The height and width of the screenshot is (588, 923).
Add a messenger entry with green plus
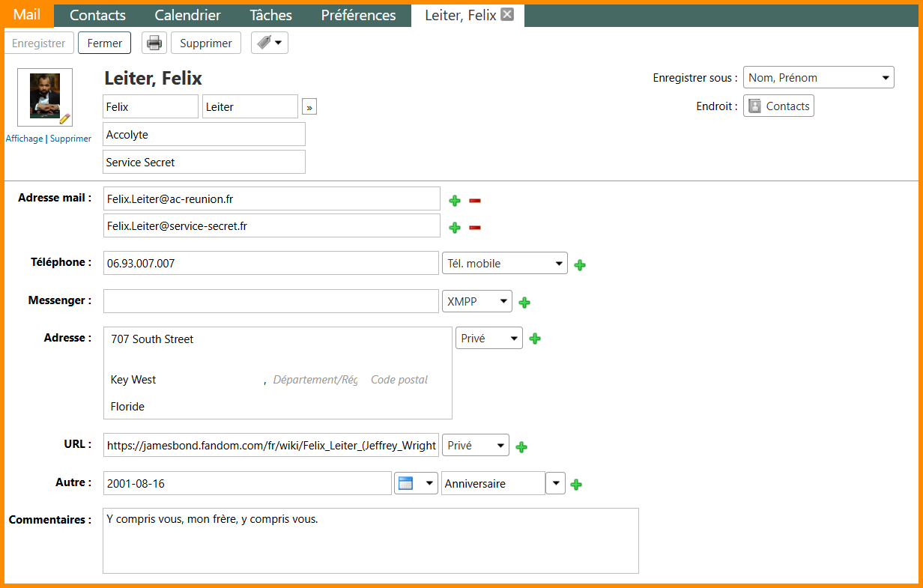pyautogui.click(x=524, y=303)
